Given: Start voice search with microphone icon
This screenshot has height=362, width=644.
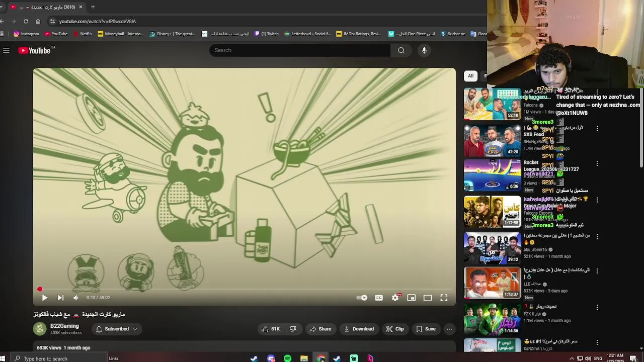Looking at the screenshot, I should [424, 50].
